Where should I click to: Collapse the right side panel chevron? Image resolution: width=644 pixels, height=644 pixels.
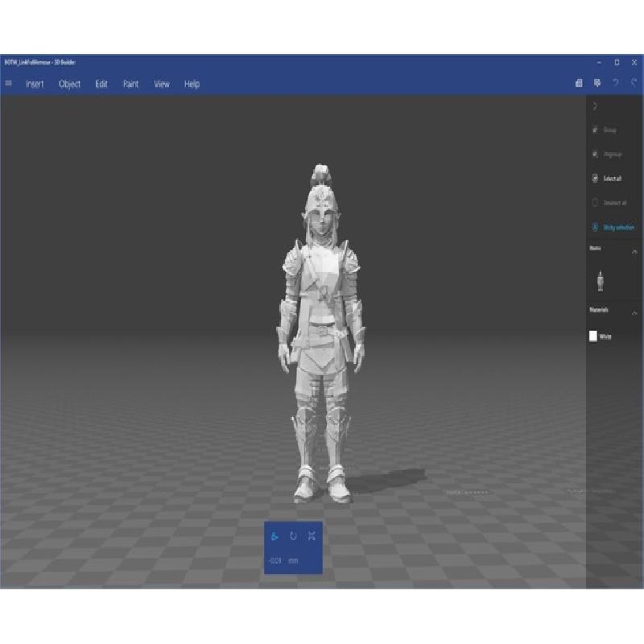[x=595, y=106]
